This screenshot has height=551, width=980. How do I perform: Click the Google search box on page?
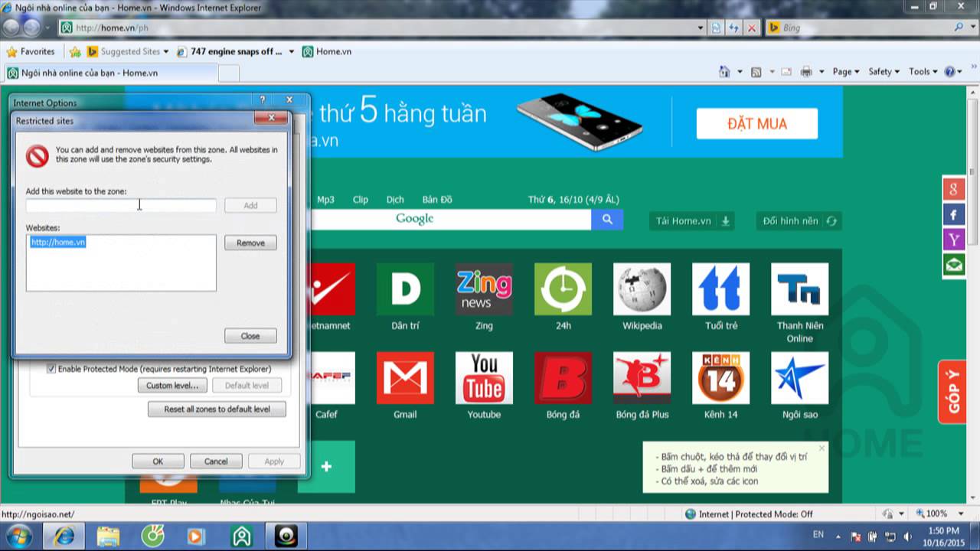[x=452, y=219]
